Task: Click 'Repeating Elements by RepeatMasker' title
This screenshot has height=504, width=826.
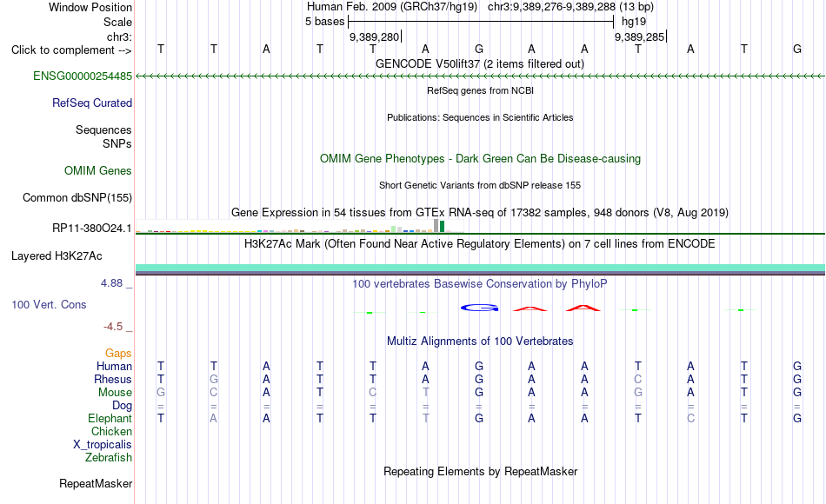Action: 481,471
